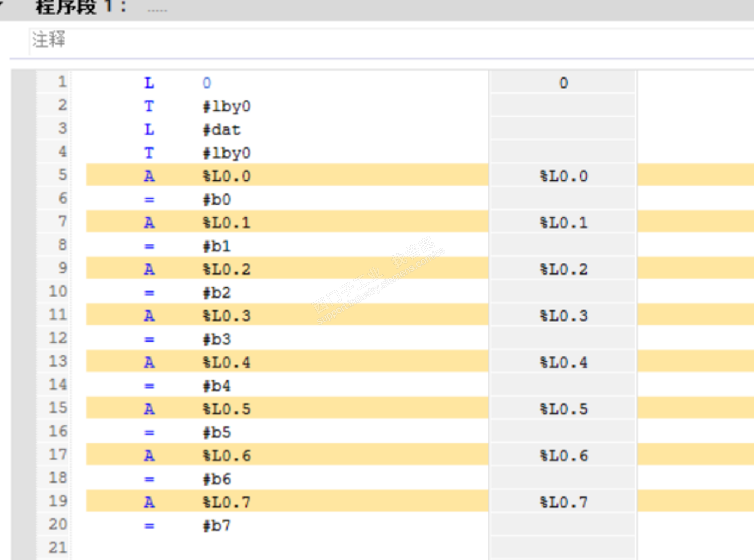Click %L0.5 in the monitor value column

(563, 409)
